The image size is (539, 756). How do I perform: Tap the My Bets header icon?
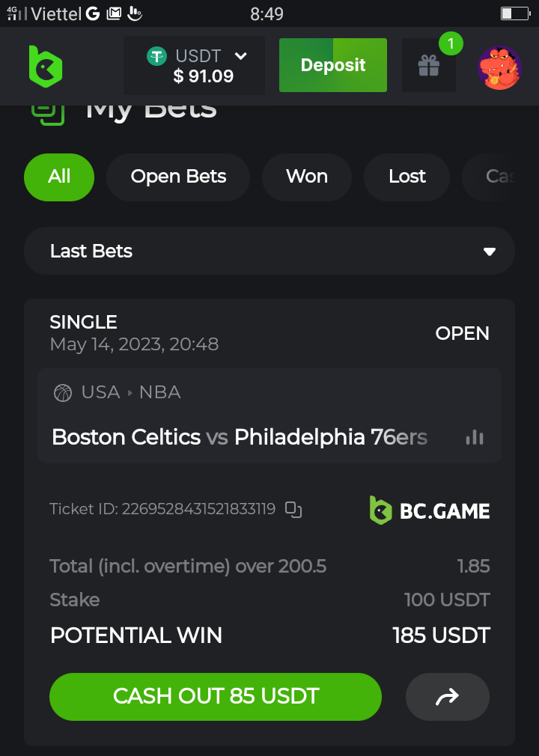pyautogui.click(x=46, y=112)
